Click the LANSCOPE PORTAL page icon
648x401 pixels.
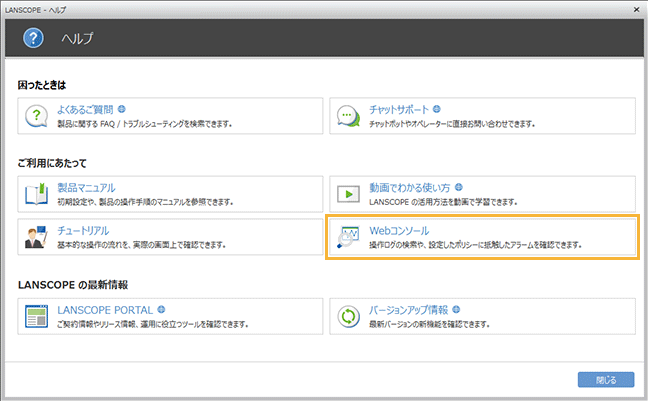click(x=37, y=316)
